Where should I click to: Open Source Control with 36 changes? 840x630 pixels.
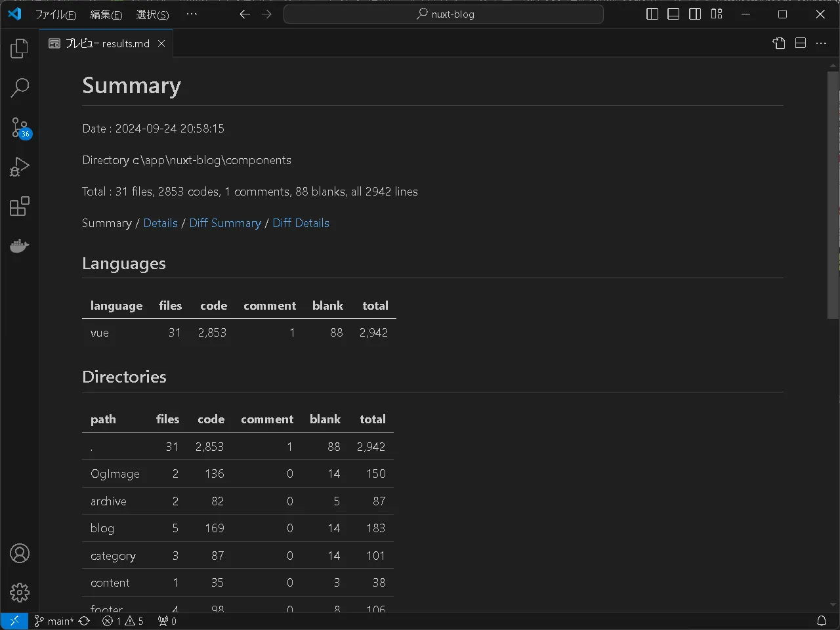click(20, 127)
